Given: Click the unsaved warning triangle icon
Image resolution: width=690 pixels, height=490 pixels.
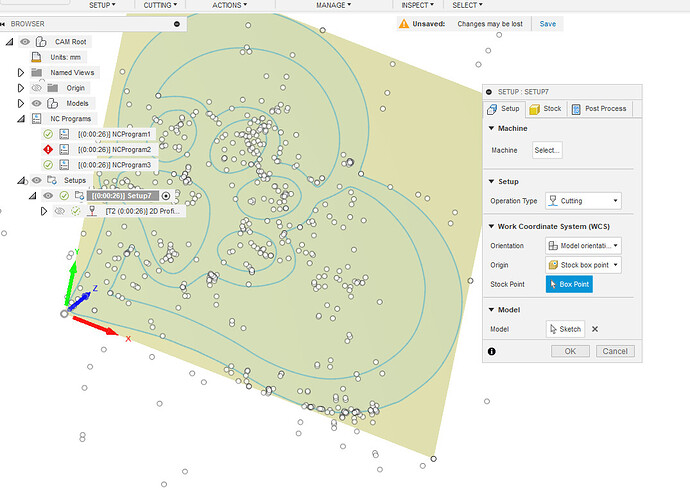Looking at the screenshot, I should [404, 24].
